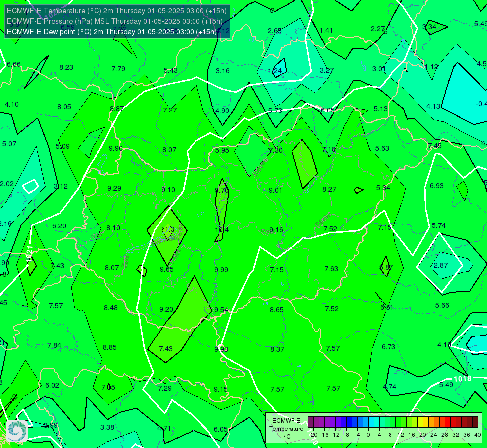Click the 8.10 temperature value
487x448 pixels.
(113, 228)
